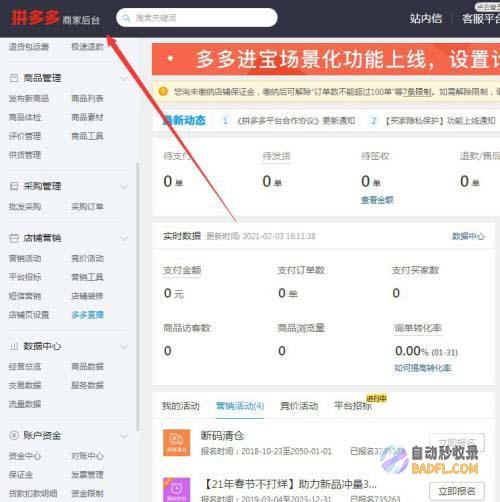Collapse the 店铺营销 section chevron
Viewport: 500px width, 502px height.
pyautogui.click(x=124, y=239)
